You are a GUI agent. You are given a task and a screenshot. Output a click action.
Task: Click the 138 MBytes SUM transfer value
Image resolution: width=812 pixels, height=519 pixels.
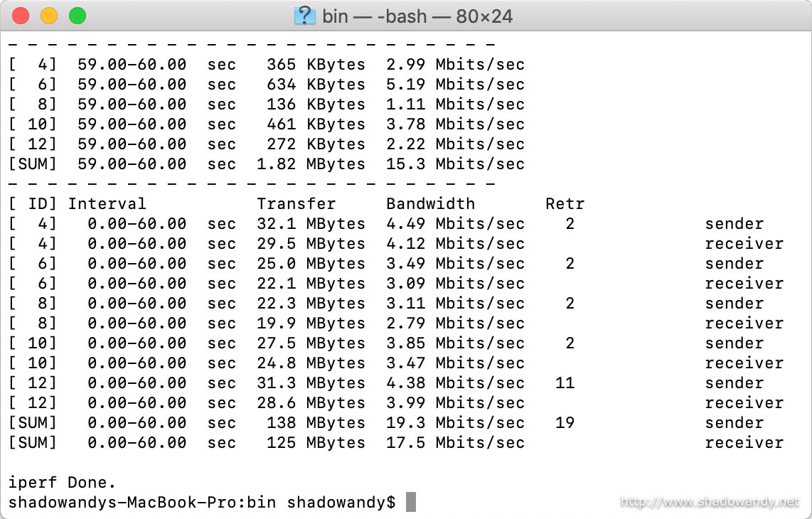316,422
